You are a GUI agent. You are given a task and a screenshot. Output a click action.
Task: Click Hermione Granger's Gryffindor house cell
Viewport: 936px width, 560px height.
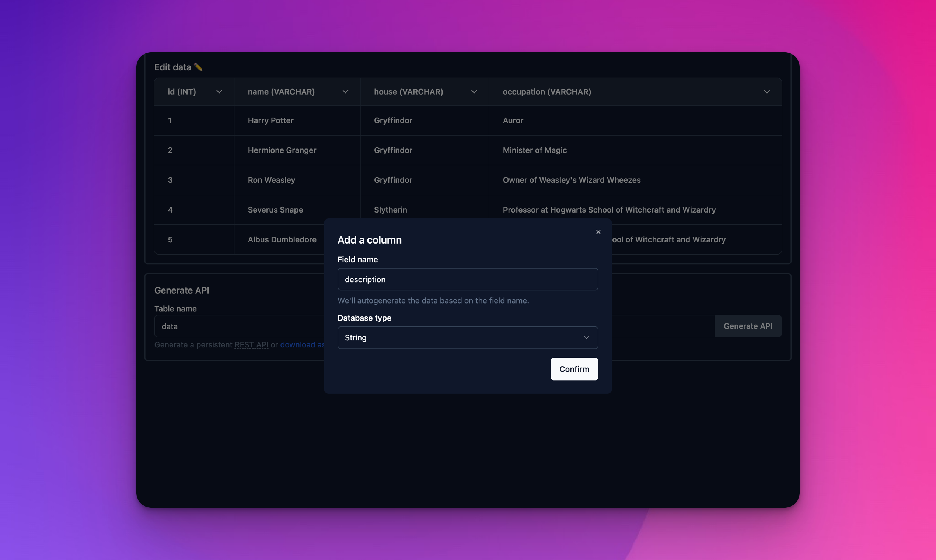[x=425, y=150]
